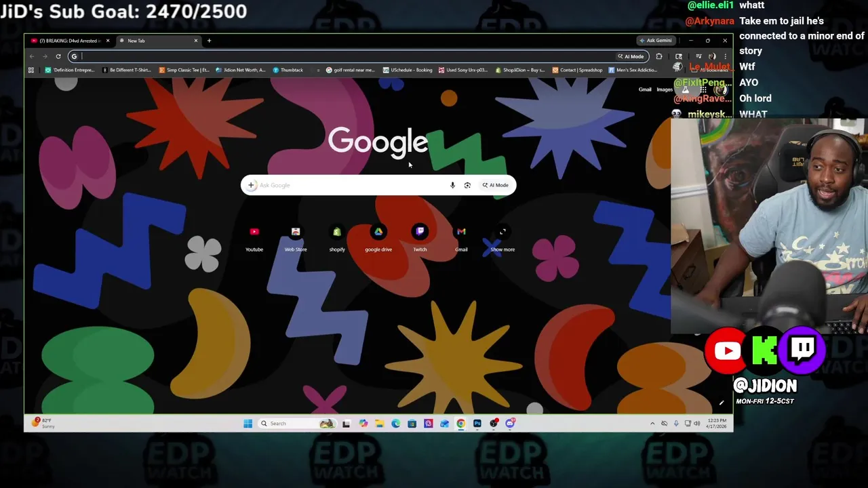Open Simp Classic Tee bookmark
The image size is (868, 488).
click(184, 70)
